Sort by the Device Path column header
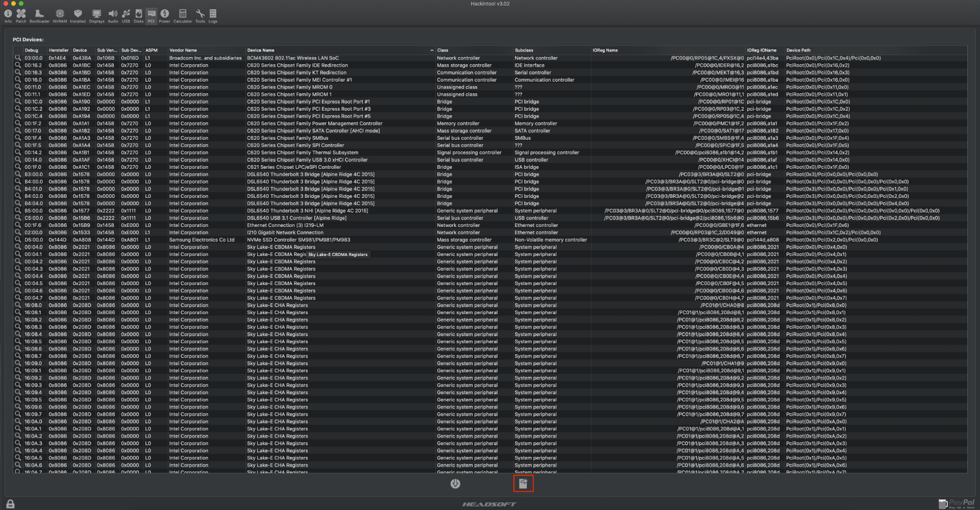The width and height of the screenshot is (980, 510). click(876, 50)
